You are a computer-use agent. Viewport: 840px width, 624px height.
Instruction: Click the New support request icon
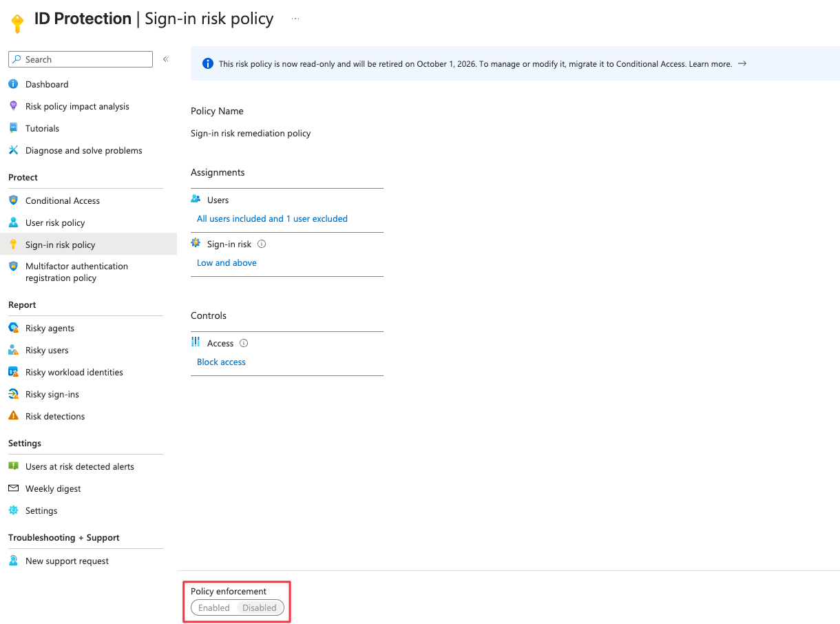(13, 561)
